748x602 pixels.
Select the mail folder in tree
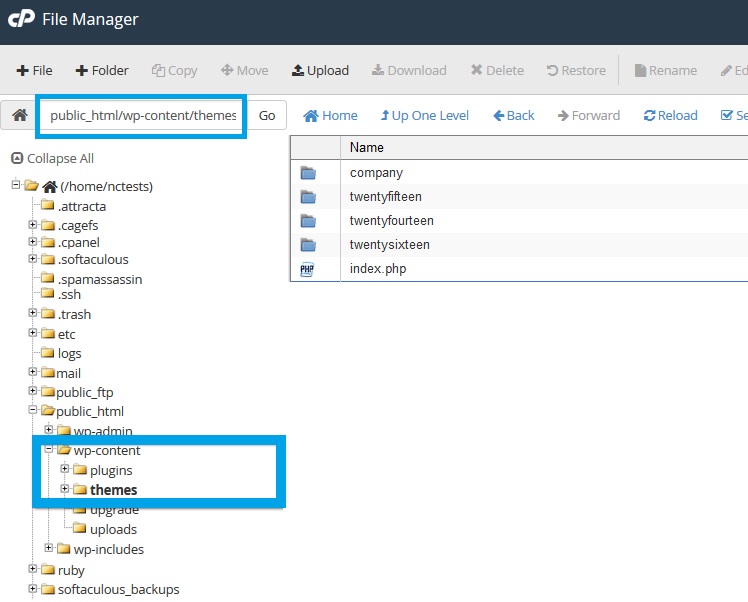69,374
